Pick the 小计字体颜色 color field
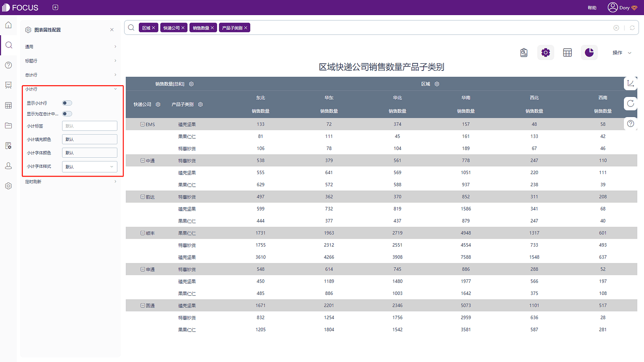This screenshot has width=644, height=362. tap(90, 153)
